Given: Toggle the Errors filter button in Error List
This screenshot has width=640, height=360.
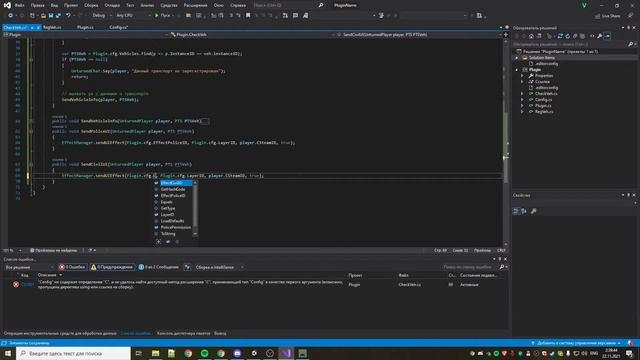Looking at the screenshot, I should (72, 267).
